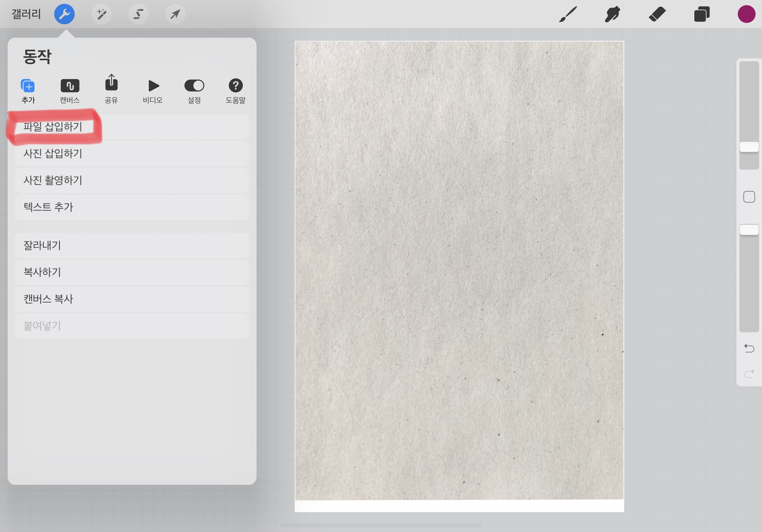Open the purple color swatch
762x532 pixels.
click(x=746, y=14)
